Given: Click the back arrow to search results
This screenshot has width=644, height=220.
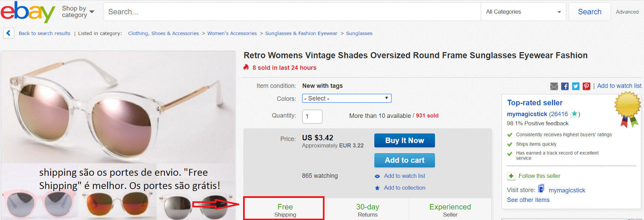Looking at the screenshot, I should [8, 33].
